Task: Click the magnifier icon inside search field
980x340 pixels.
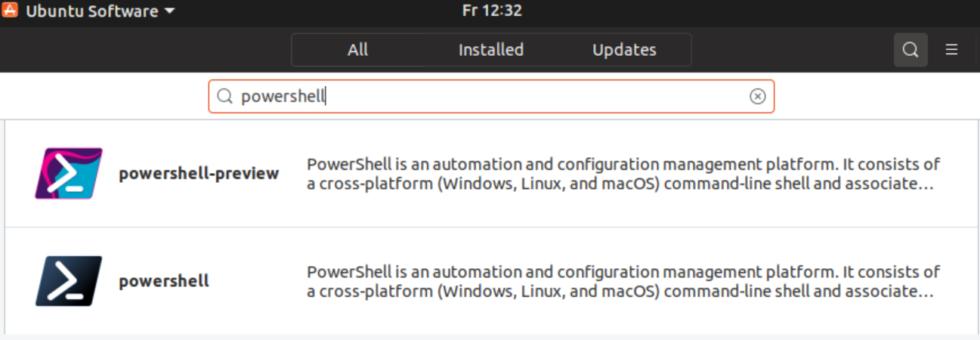Action: 224,97
